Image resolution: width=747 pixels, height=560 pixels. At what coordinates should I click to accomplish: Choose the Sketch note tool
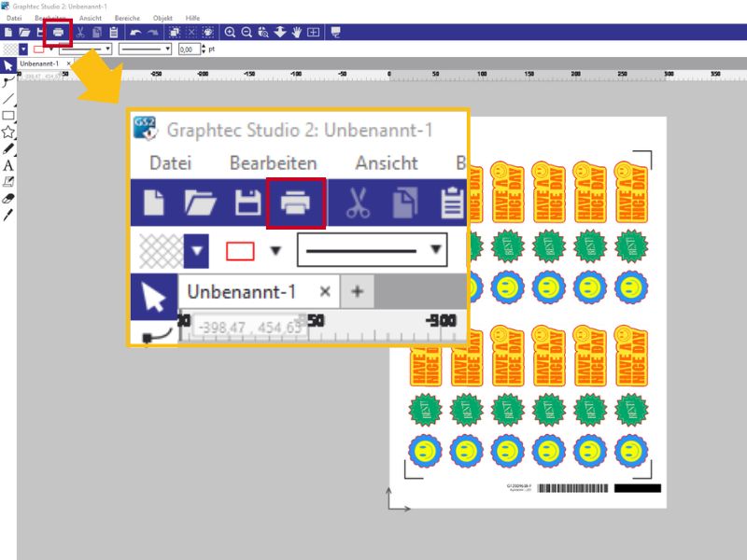click(8, 182)
